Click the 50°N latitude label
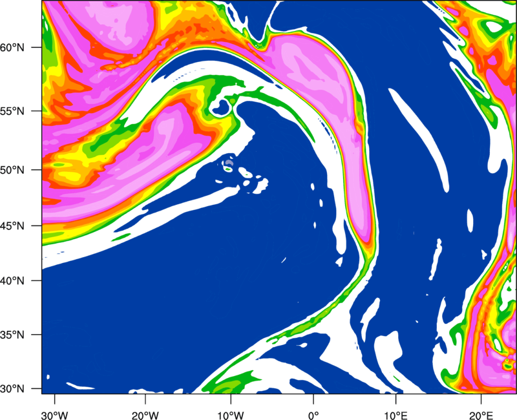The image size is (517, 420). 12,170
